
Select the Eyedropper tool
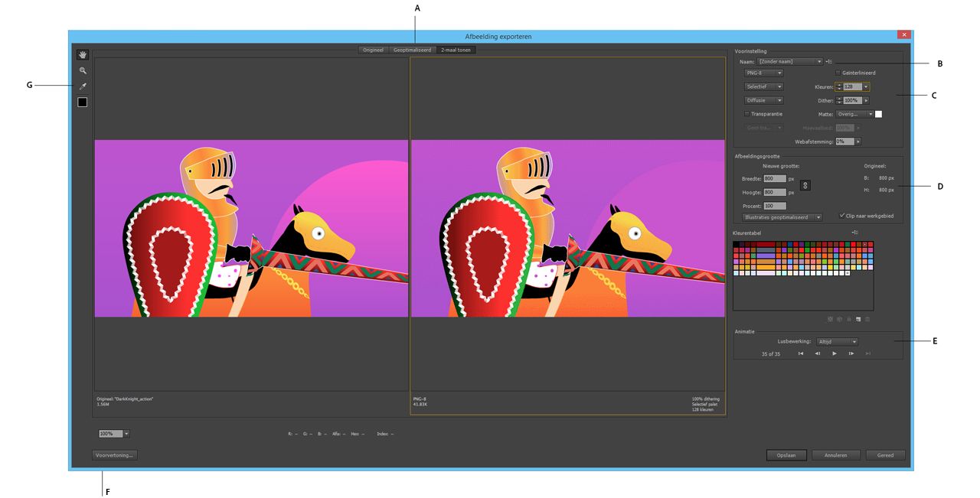tap(82, 86)
